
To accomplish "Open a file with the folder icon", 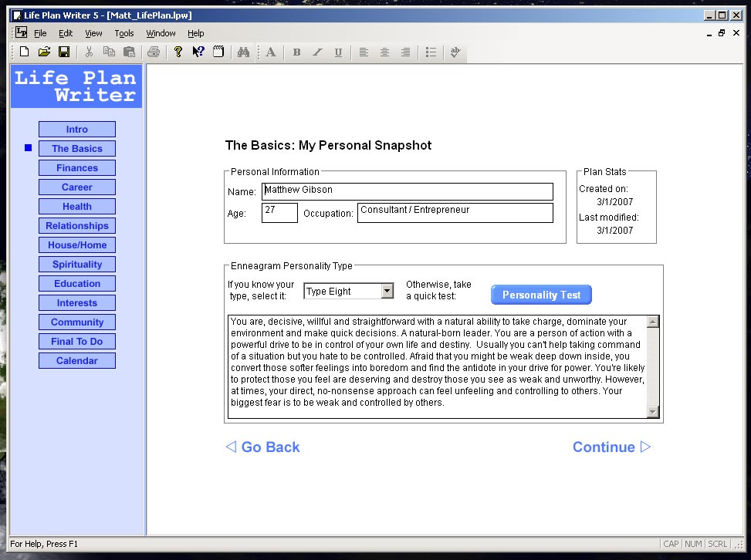I will click(44, 52).
